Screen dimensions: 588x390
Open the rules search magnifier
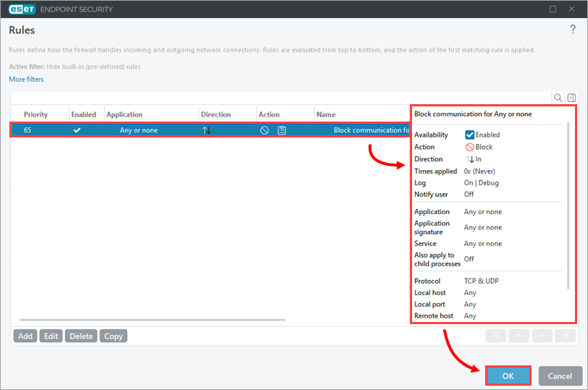[x=558, y=98]
